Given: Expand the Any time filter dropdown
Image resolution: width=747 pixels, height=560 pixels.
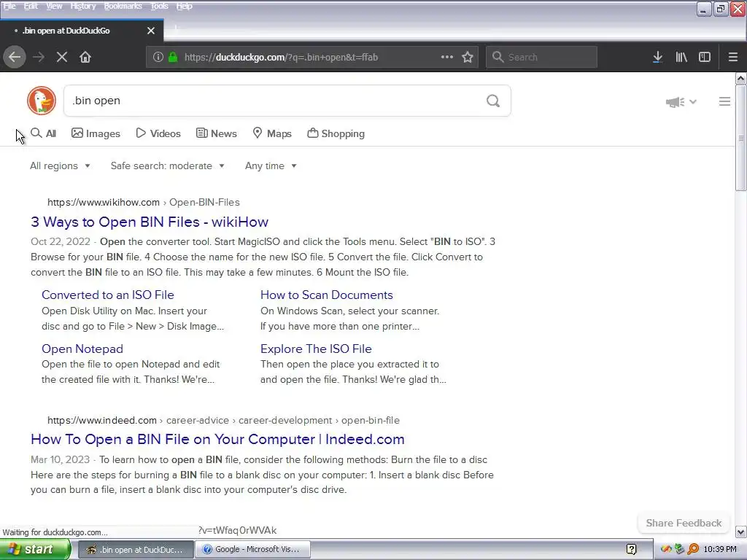Looking at the screenshot, I should tap(271, 166).
